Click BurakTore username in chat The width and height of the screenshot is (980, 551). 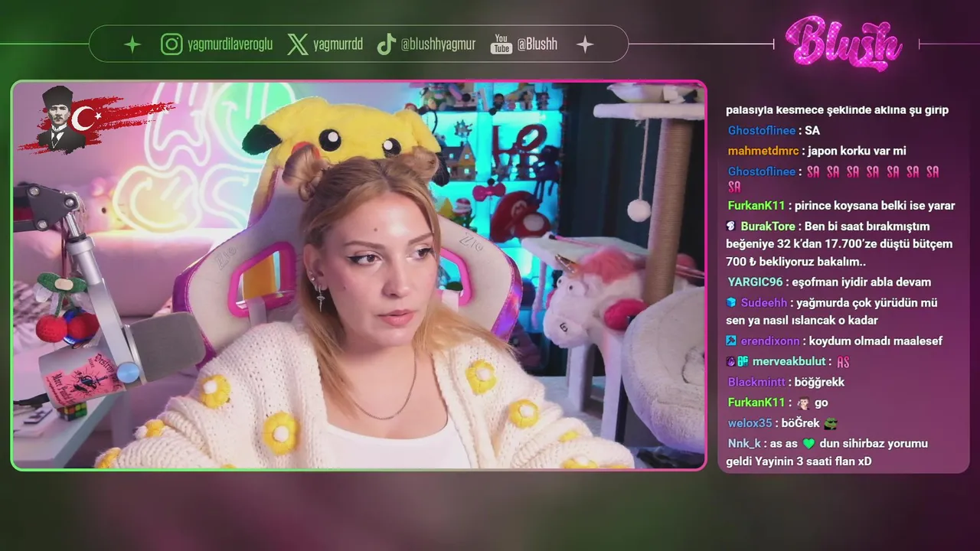(768, 227)
